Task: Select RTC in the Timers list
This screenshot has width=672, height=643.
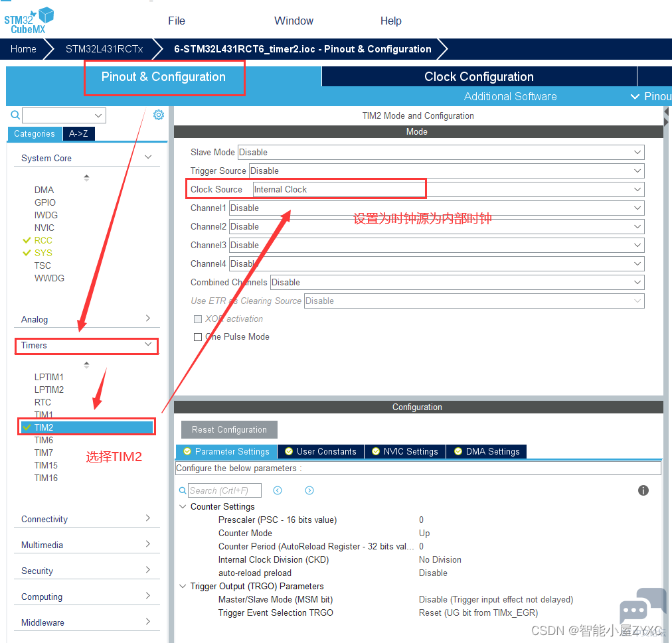Action: point(42,402)
